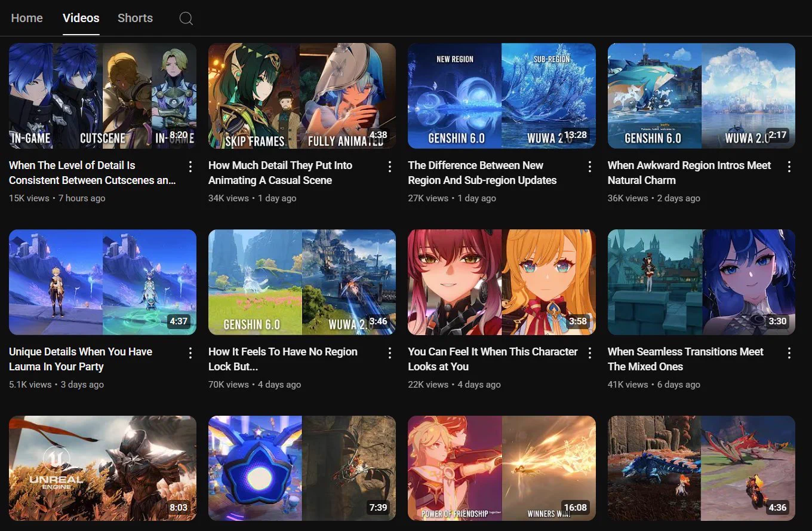Viewport: 812px width, 531px height.
Task: Open 'When Awkward Region Intros Meet Natural Charm' title
Action: click(x=690, y=173)
